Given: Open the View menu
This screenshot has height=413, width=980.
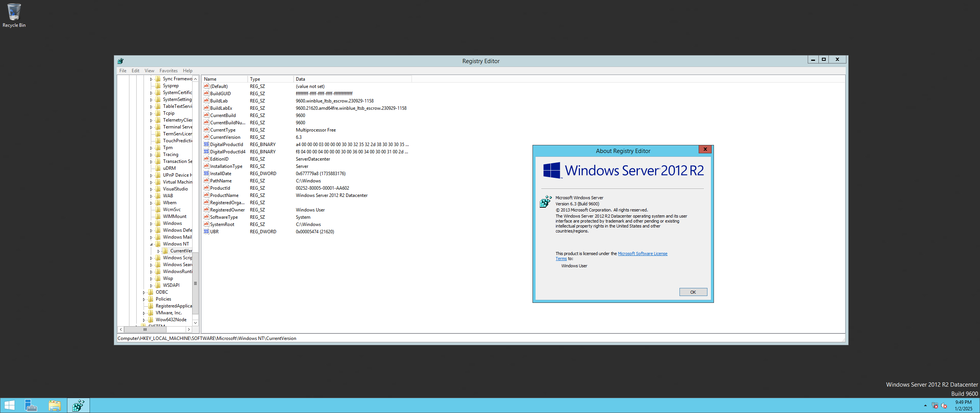Looking at the screenshot, I should pos(149,71).
